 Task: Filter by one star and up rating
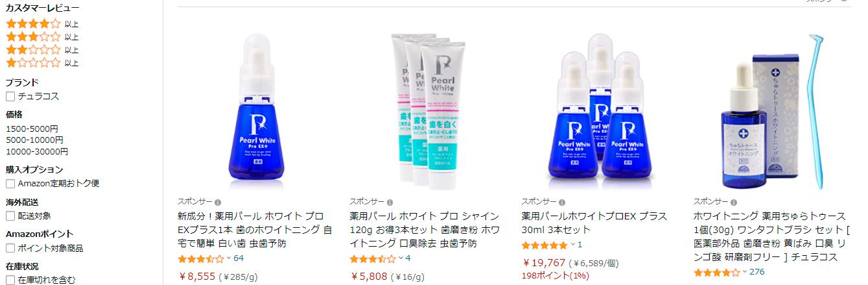coord(42,63)
